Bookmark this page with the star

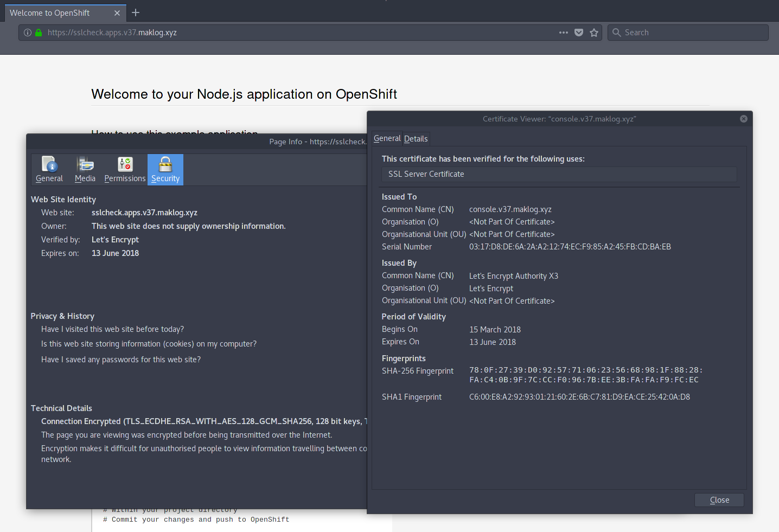coord(594,33)
